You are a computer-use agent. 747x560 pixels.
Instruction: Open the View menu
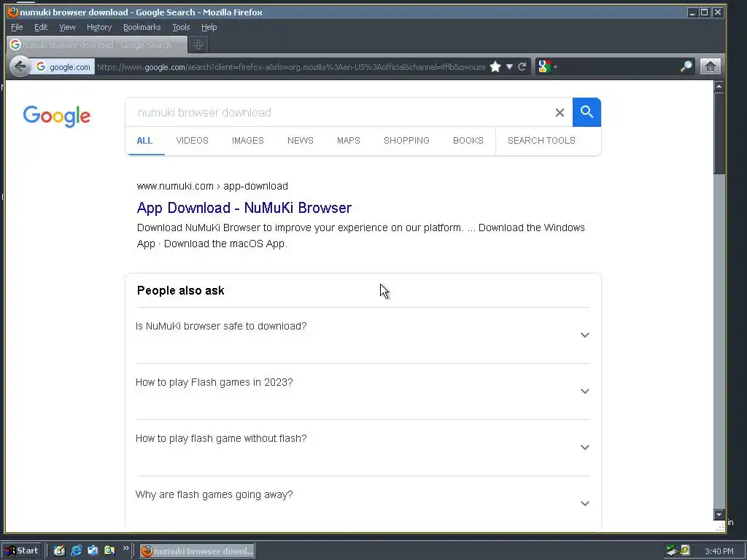click(x=67, y=27)
